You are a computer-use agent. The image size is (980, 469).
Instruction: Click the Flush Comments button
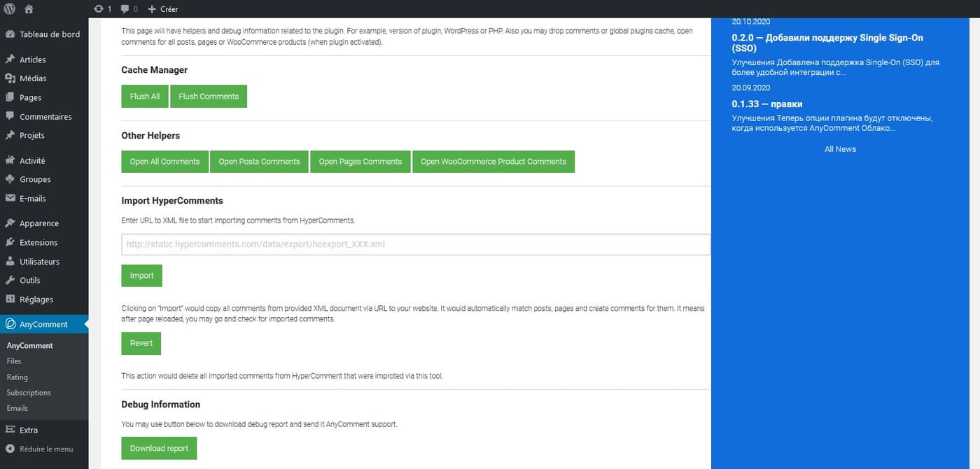pos(209,97)
